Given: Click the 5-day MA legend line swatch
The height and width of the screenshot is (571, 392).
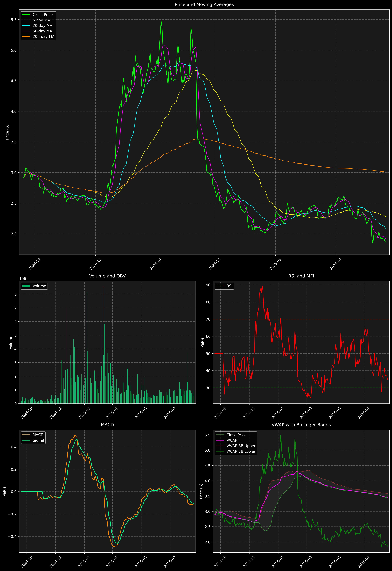Looking at the screenshot, I should click(x=26, y=20).
